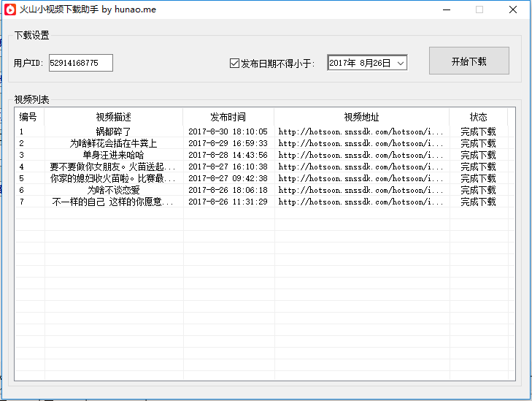Click 完成下载 status in row 3

(x=478, y=155)
